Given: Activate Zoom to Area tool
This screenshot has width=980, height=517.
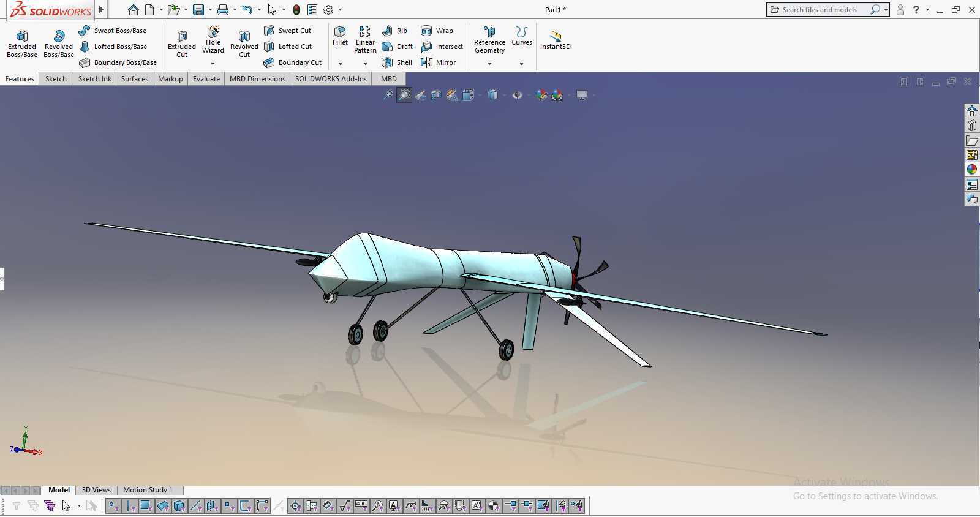Looking at the screenshot, I should click(x=404, y=95).
